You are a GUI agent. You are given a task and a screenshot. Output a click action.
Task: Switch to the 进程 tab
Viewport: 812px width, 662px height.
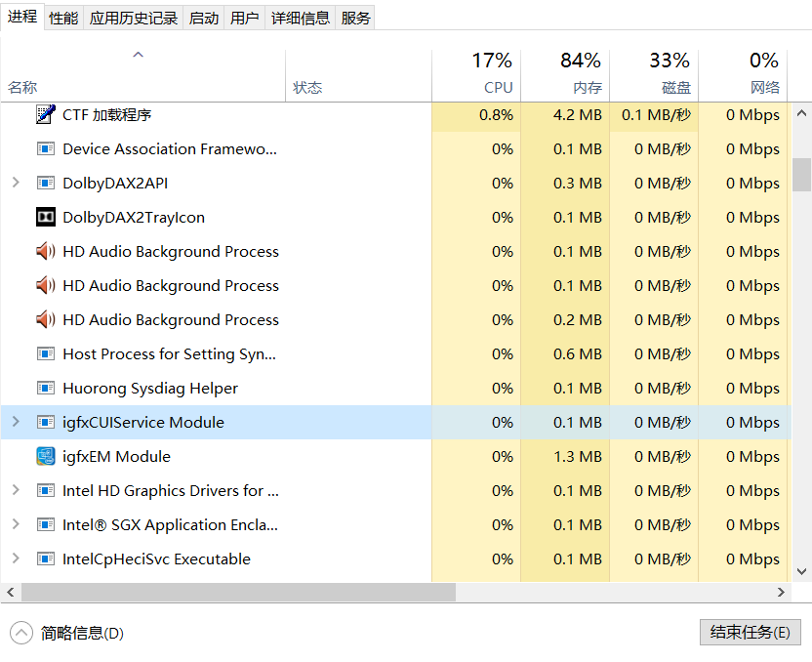pyautogui.click(x=22, y=17)
